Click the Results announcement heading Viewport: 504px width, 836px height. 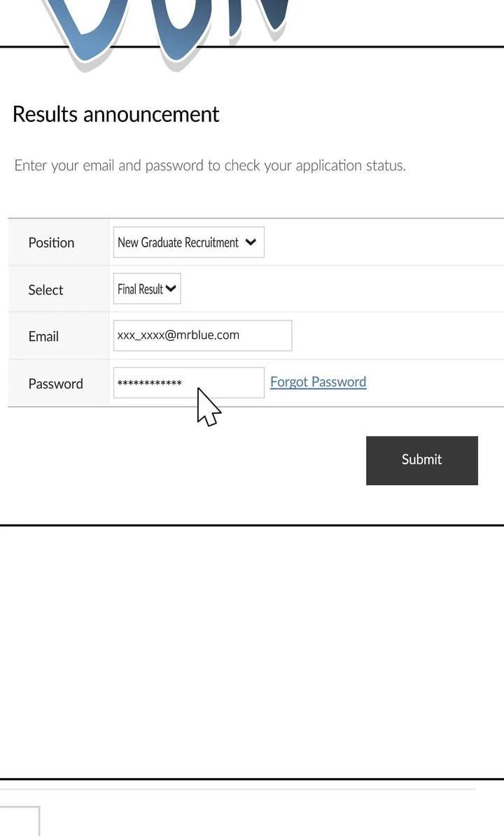point(116,114)
